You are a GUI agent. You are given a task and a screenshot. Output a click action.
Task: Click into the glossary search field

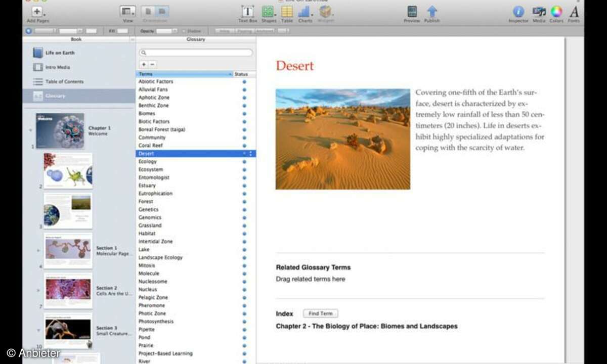196,53
